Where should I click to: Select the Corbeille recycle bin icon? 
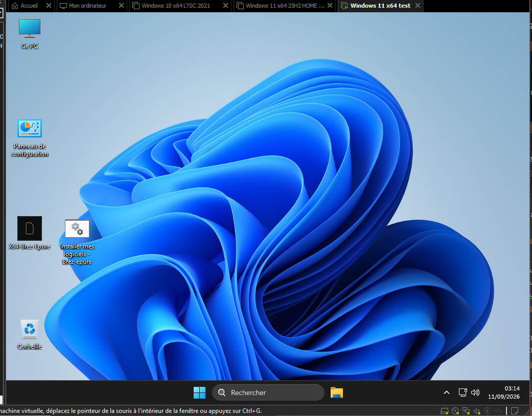pyautogui.click(x=30, y=335)
